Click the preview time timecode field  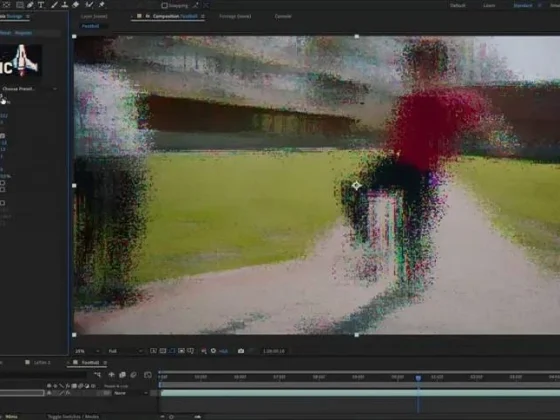tap(274, 351)
